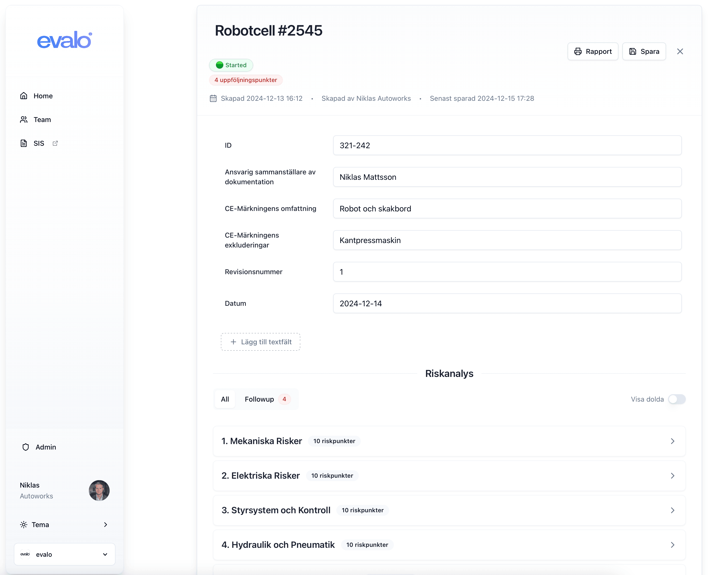Select the All tab in Riskanalys
This screenshot has width=728, height=575.
pyautogui.click(x=225, y=399)
